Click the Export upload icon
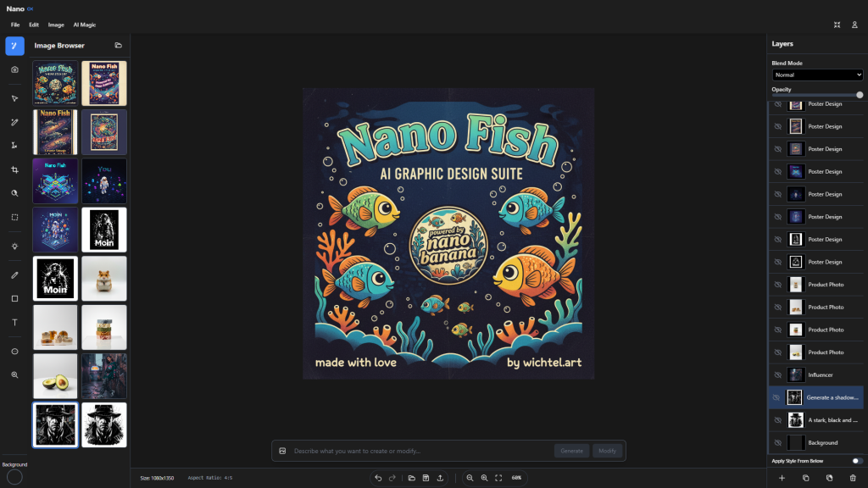Image resolution: width=868 pixels, height=488 pixels. 441,477
